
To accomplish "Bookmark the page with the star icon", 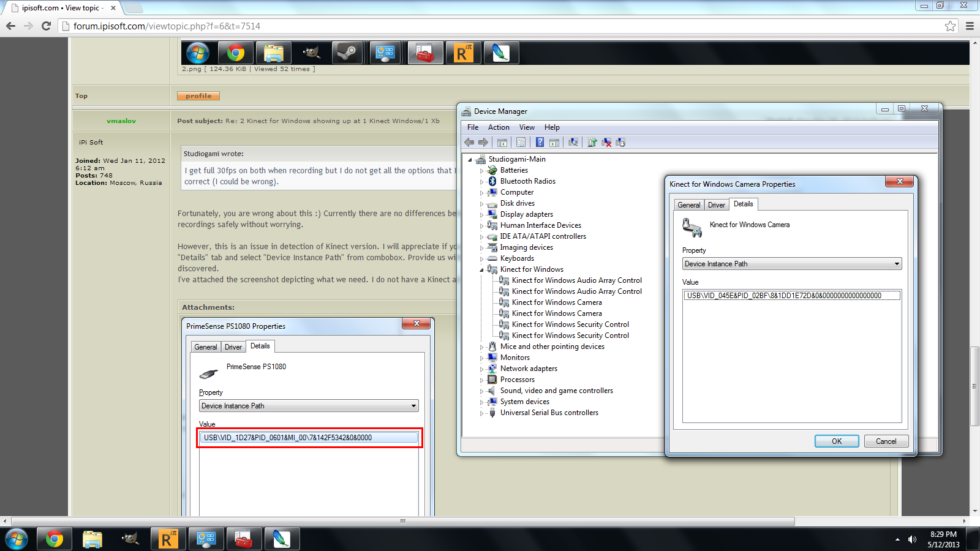I will pos(950,26).
